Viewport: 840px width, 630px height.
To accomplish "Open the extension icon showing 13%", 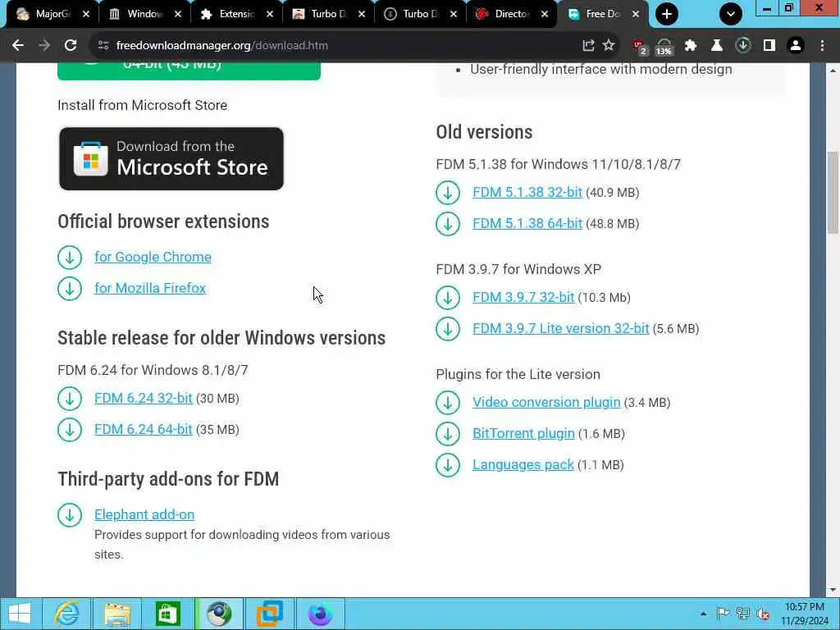I will click(x=664, y=47).
